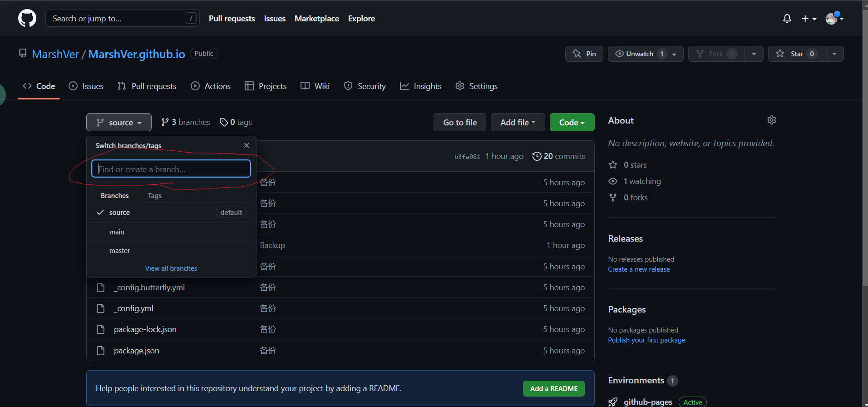The image size is (868, 407).
Task: Open the green Code dropdown
Action: tap(572, 122)
